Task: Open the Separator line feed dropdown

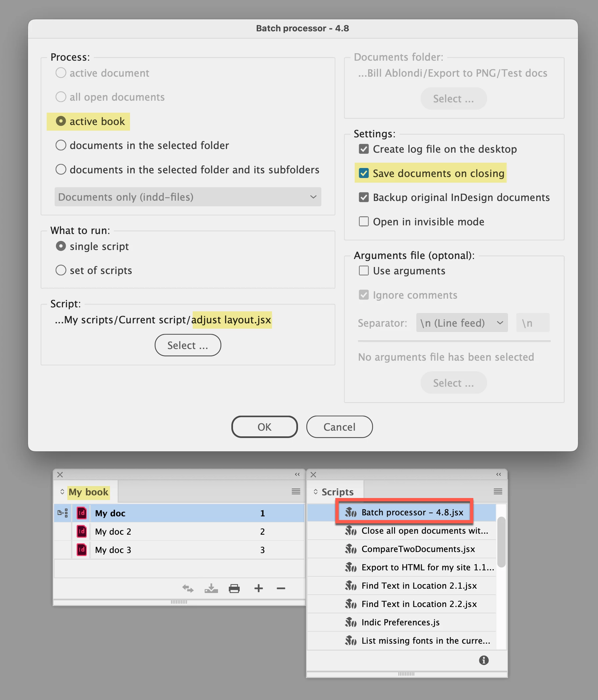Action: (462, 323)
